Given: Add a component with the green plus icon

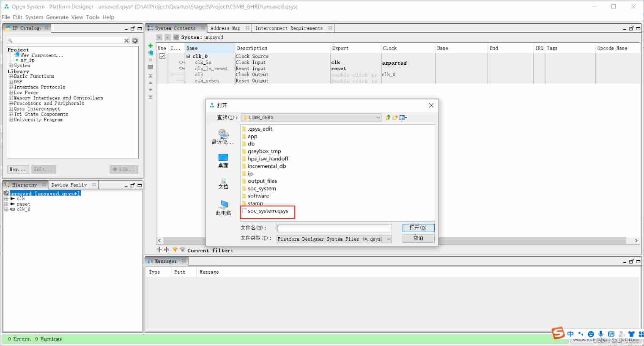Looking at the screenshot, I should (x=150, y=46).
